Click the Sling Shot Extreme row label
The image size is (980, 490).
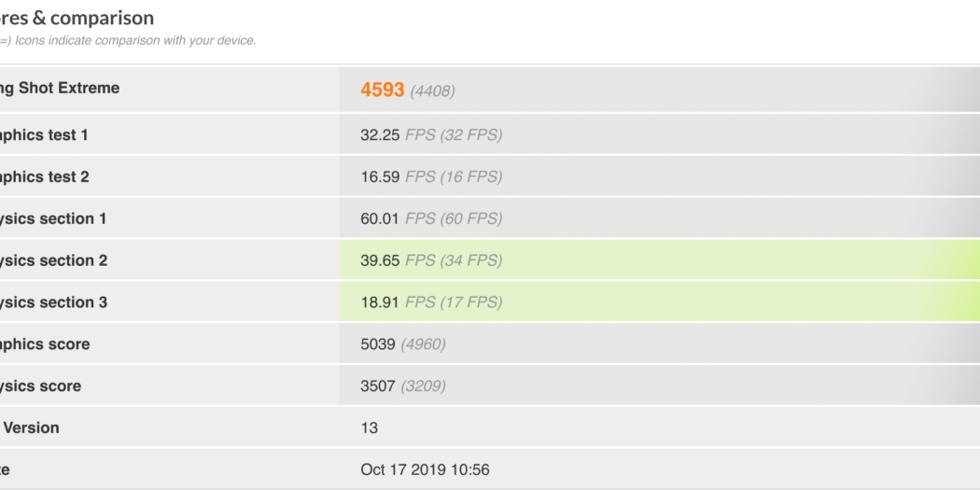pos(60,89)
